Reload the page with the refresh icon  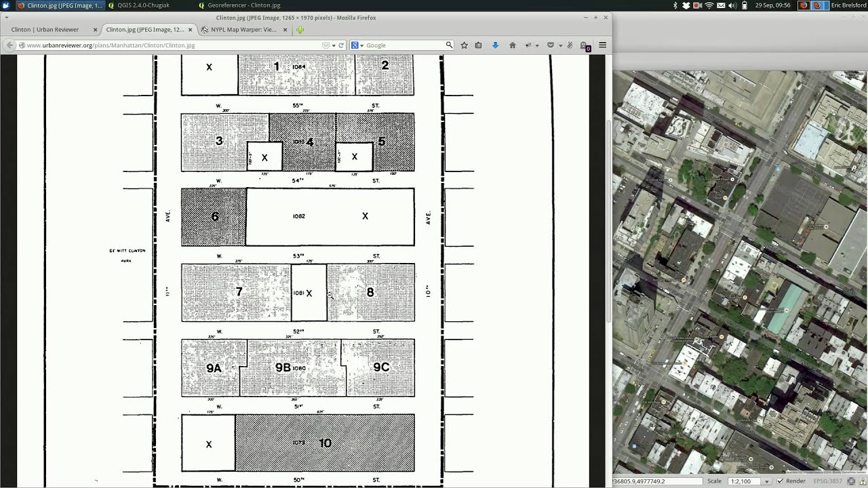click(x=341, y=45)
